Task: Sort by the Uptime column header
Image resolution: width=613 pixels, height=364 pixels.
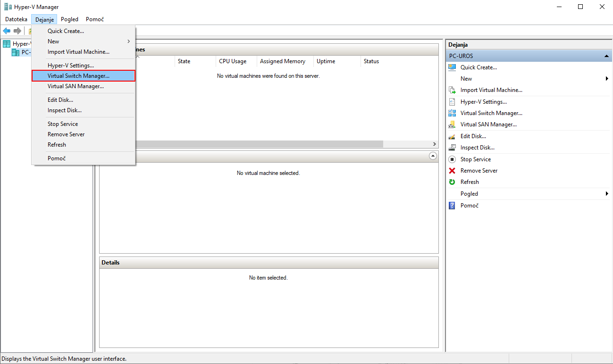Action: (337, 61)
